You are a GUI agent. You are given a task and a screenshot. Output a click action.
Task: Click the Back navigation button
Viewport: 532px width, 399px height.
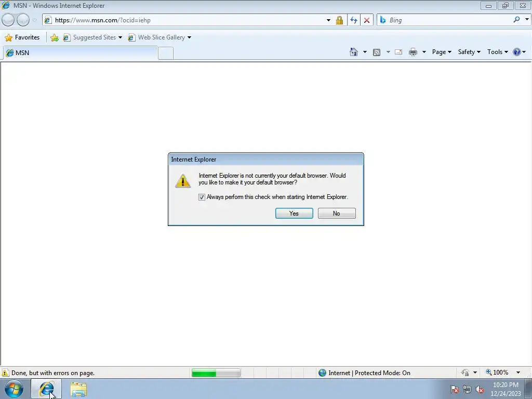(x=8, y=20)
